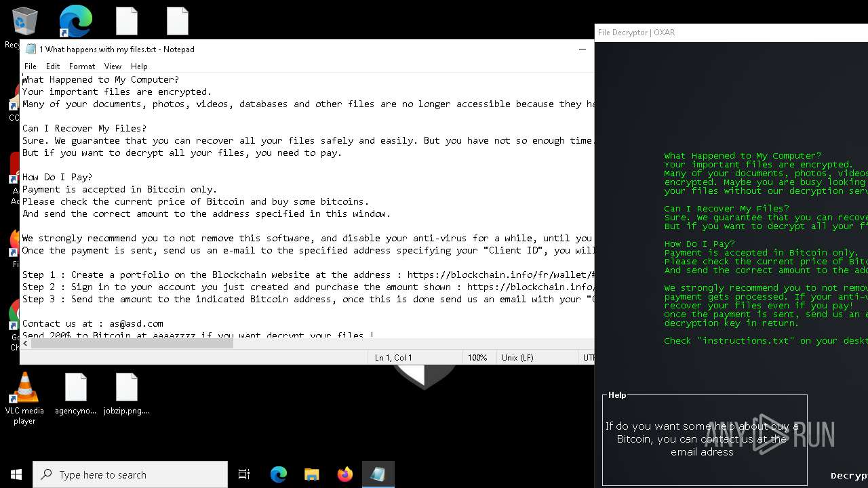The height and width of the screenshot is (488, 868).
Task: Open Task View on the taskbar
Action: click(x=244, y=474)
